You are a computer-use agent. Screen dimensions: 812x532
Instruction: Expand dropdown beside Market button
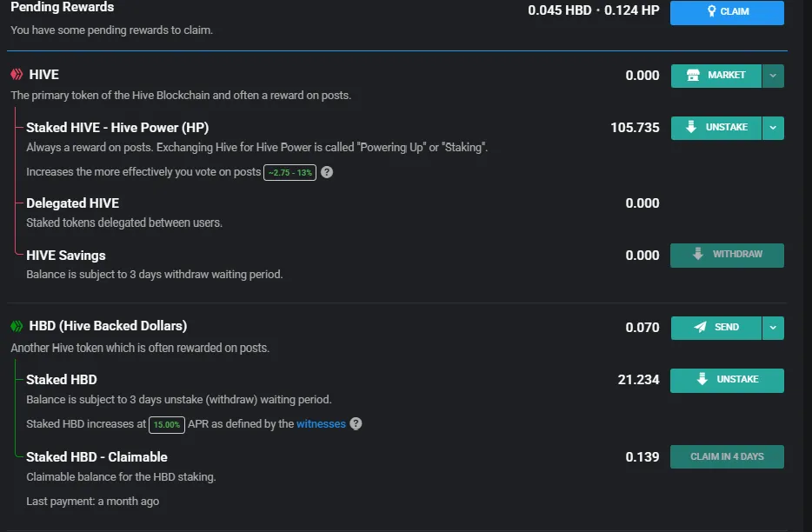coord(773,76)
